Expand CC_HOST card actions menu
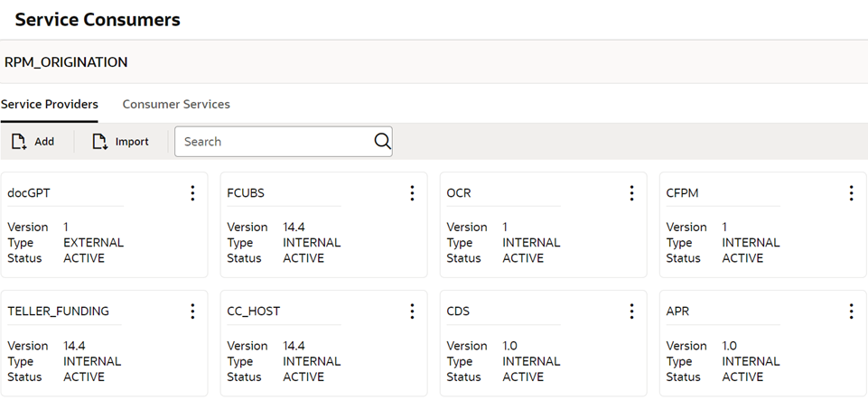The height and width of the screenshot is (400, 868). [412, 312]
